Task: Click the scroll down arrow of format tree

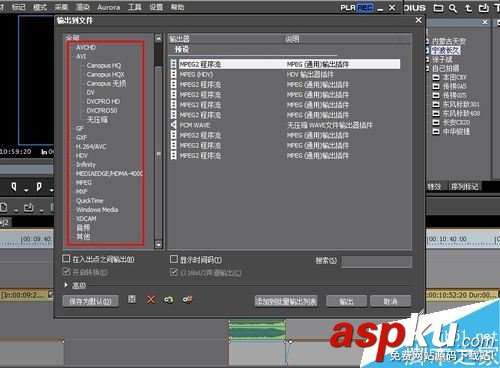Action: tap(159, 245)
